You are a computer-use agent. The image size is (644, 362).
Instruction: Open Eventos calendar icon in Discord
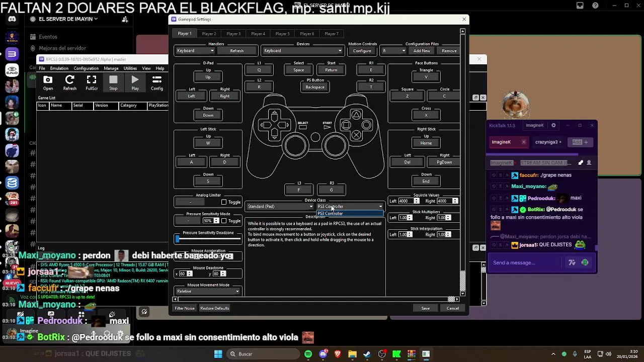tap(33, 37)
